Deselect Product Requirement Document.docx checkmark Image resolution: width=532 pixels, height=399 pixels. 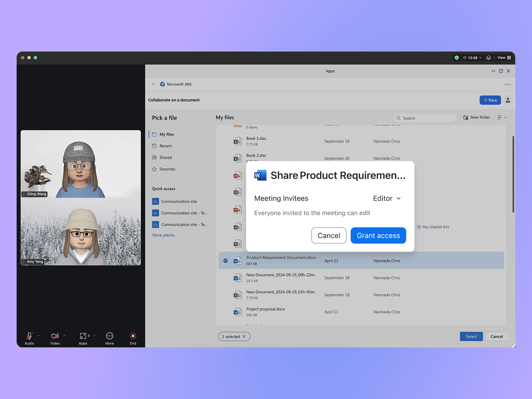(x=225, y=261)
